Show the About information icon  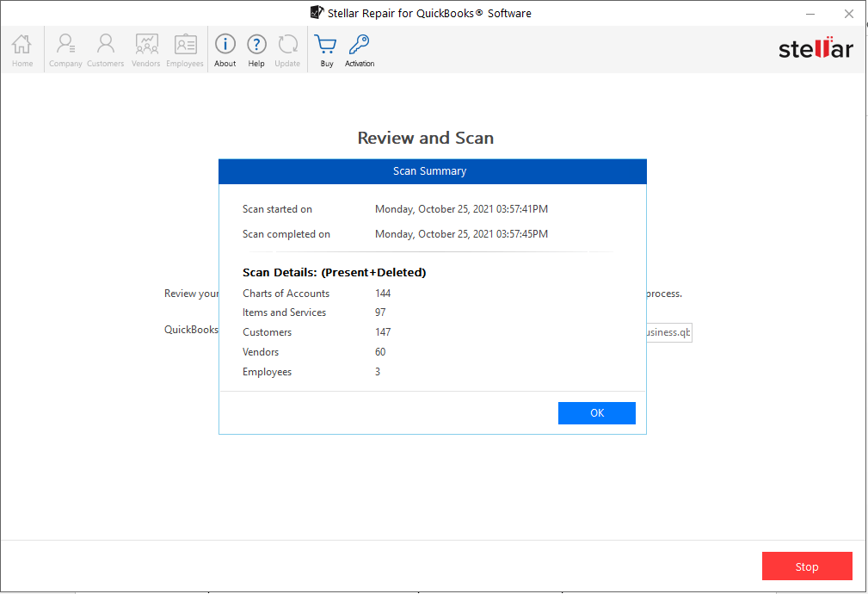(225, 51)
